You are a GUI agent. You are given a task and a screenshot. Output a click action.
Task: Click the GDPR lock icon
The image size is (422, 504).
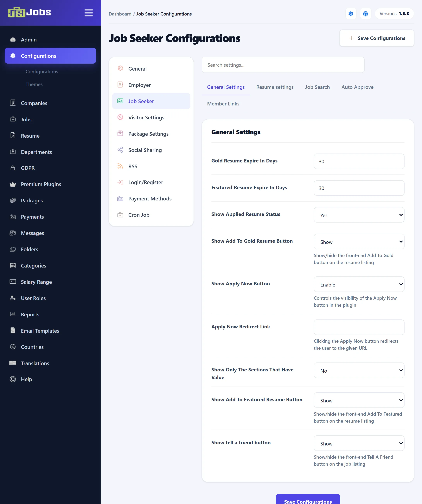(x=13, y=168)
